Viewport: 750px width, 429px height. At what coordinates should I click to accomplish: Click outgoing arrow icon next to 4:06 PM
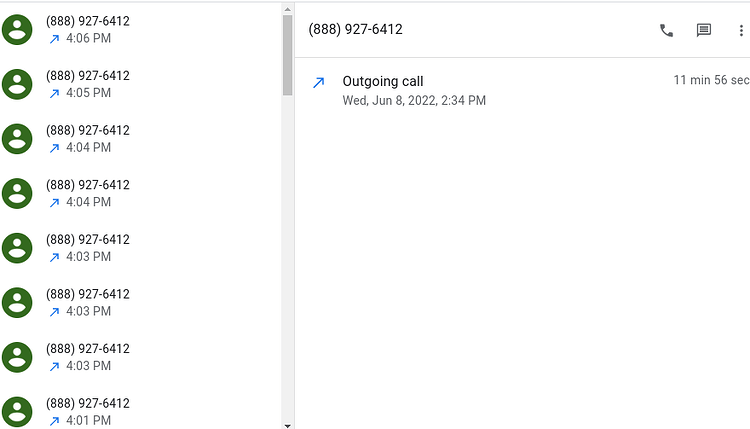coord(55,39)
